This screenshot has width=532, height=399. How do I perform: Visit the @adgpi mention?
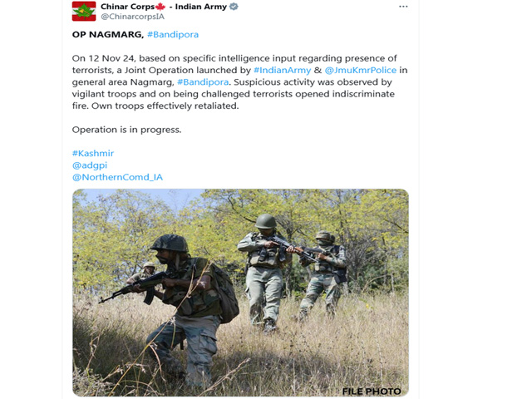pos(90,165)
